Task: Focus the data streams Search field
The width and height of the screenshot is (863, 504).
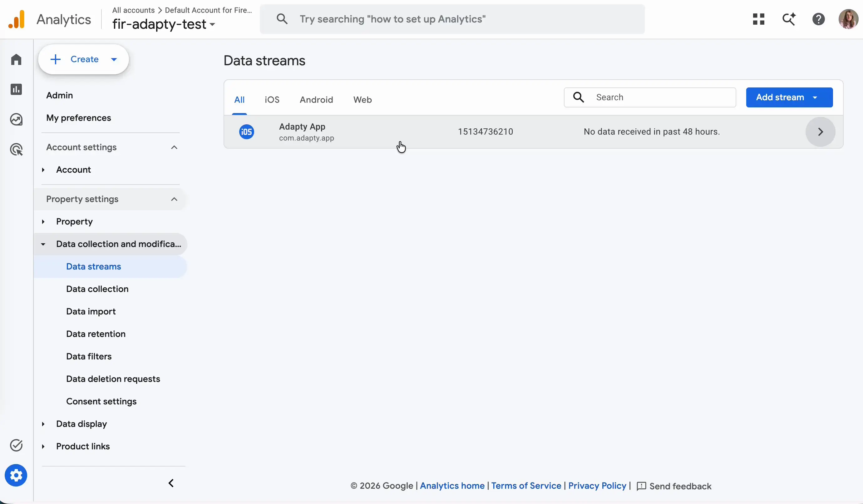Action: [x=650, y=97]
